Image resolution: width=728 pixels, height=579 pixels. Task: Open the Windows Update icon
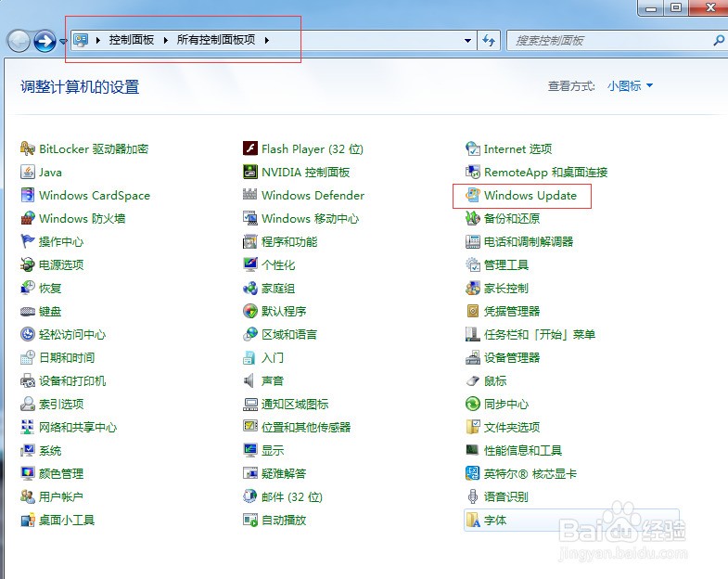473,195
